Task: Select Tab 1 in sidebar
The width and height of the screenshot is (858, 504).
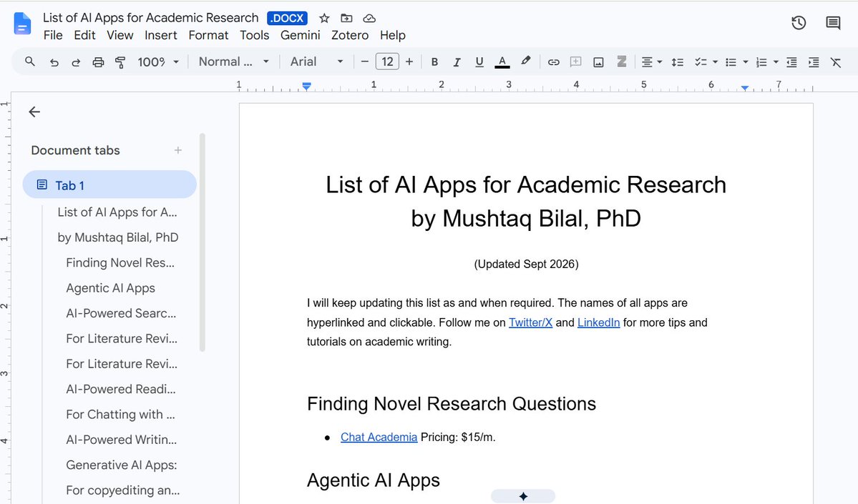Action: 109,184
